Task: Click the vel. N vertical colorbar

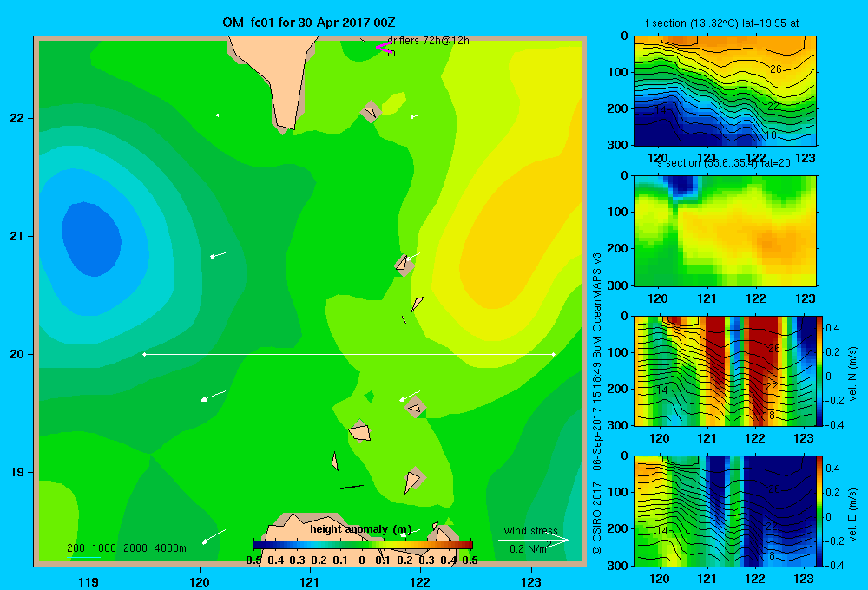Action: click(x=820, y=370)
